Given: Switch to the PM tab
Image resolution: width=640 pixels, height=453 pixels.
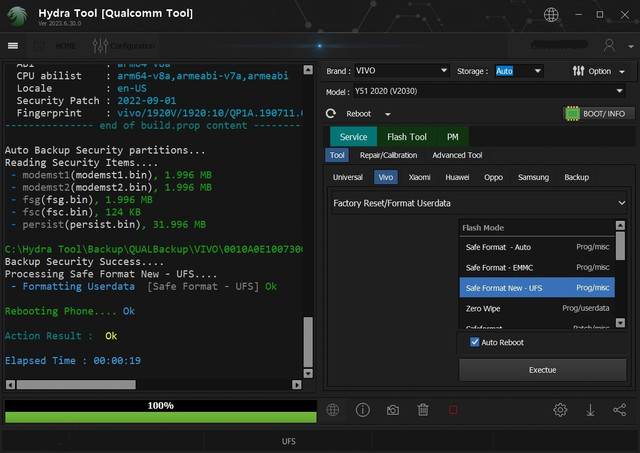Looking at the screenshot, I should coord(452,137).
